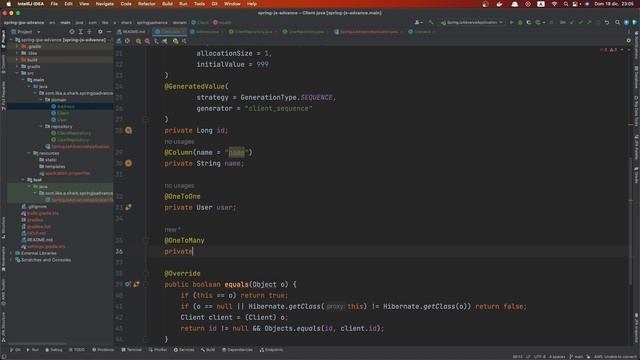
Task: Open Search Everywhere magnifier icon
Action: tap(618, 22)
